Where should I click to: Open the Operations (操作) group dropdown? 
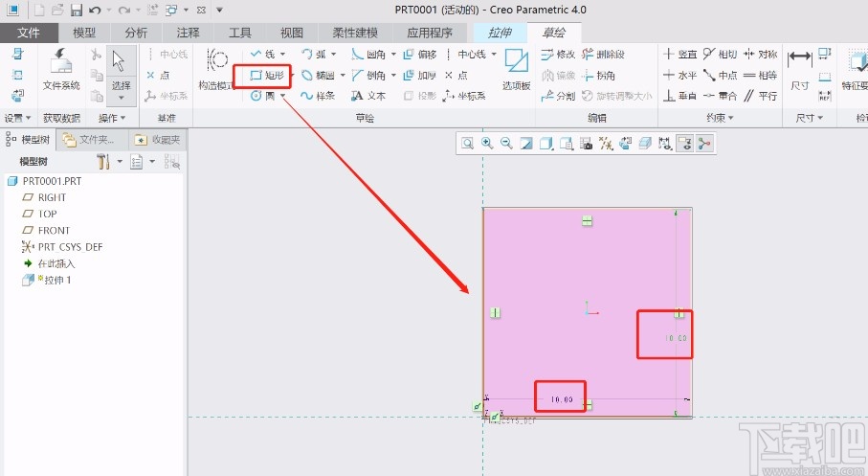coord(112,118)
